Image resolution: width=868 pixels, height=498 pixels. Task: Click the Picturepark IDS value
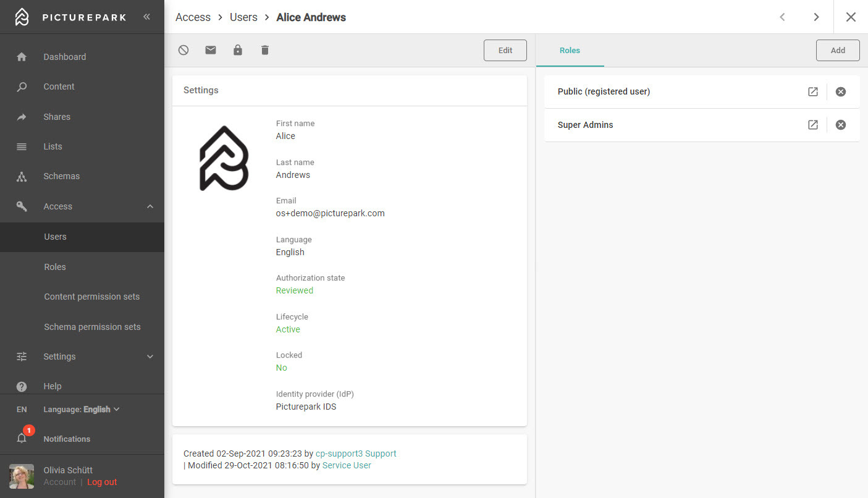pyautogui.click(x=306, y=407)
